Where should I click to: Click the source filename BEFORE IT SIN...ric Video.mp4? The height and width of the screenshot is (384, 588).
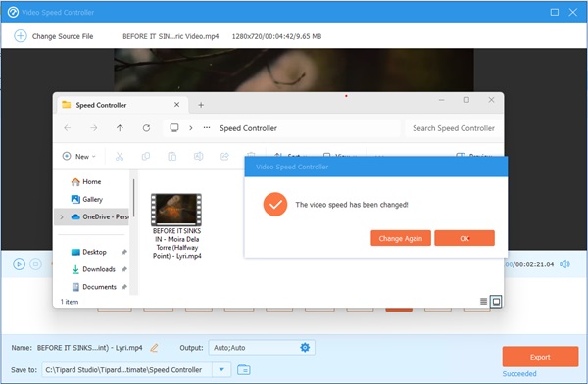(171, 36)
